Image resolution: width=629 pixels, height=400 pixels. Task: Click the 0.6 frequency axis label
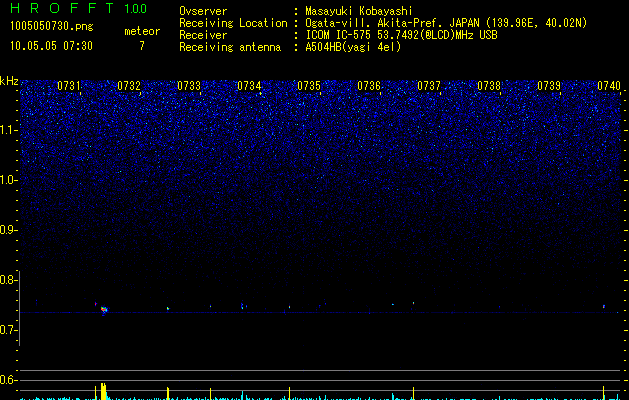pyautogui.click(x=10, y=380)
